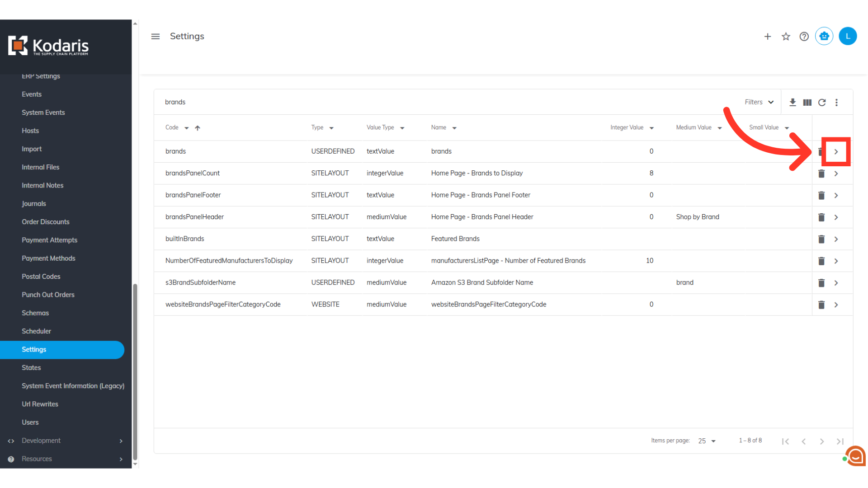
Task: Select Payment Methods in sidebar
Action: (48, 258)
